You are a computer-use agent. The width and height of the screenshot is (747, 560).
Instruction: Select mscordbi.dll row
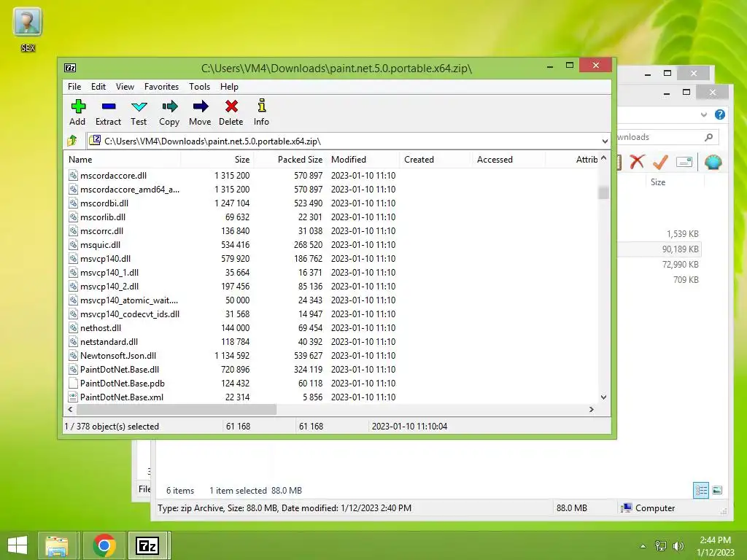click(x=330, y=203)
